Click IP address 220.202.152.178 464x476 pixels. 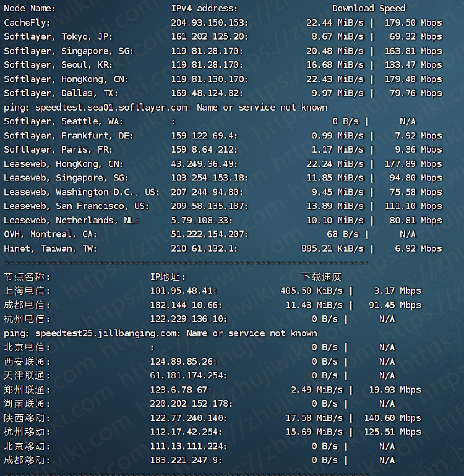coord(191,404)
